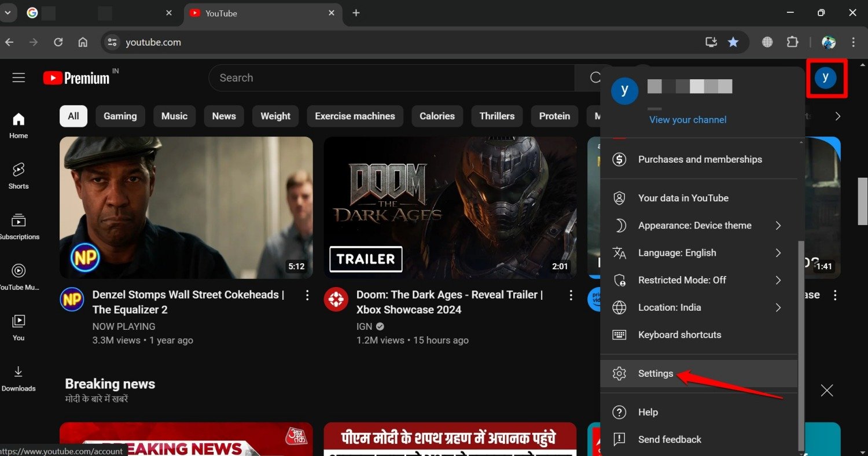Select the Weight filter chip

point(275,116)
